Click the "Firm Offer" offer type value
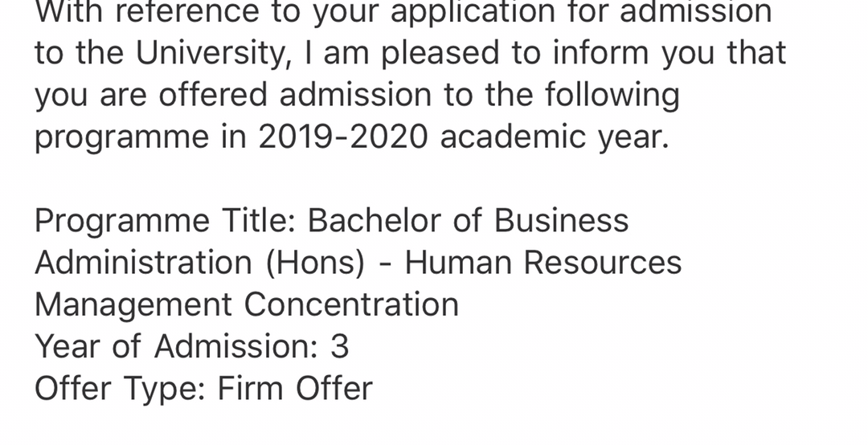The image size is (868, 445). click(295, 388)
